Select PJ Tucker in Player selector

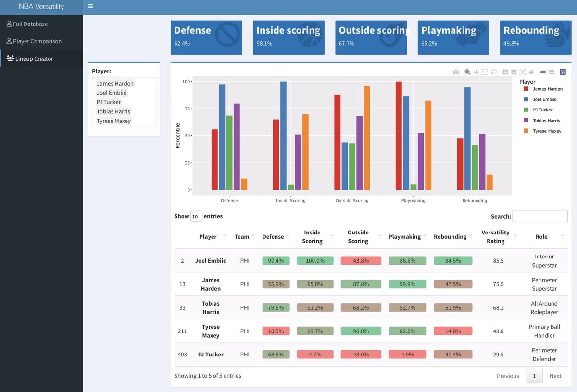tap(109, 102)
